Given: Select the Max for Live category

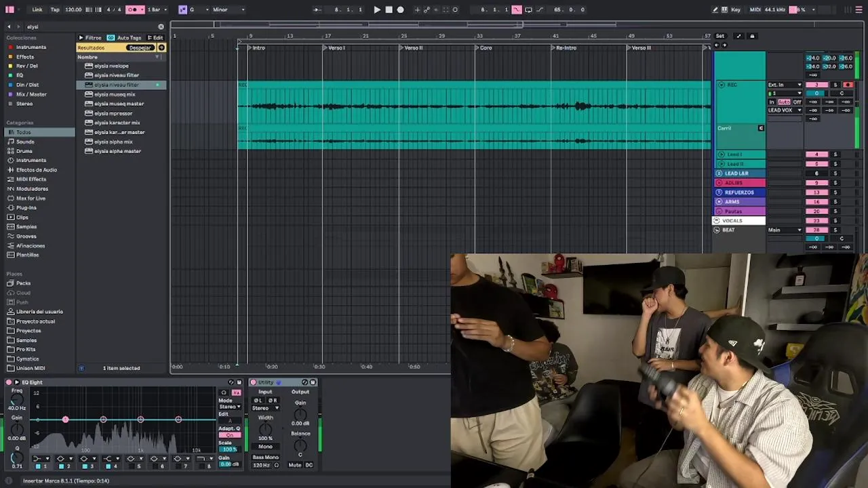Looking at the screenshot, I should pos(31,199).
